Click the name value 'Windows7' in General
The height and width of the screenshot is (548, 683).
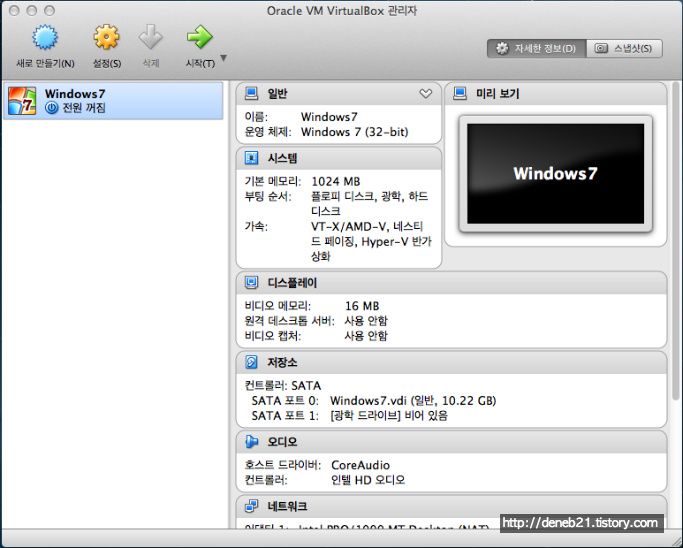(329, 117)
